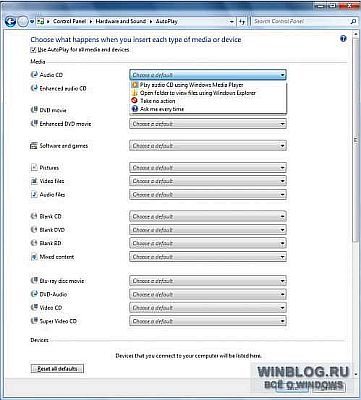The height and width of the screenshot is (400, 361).
Task: Click the Forward navigation arrow
Action: pos(22,22)
